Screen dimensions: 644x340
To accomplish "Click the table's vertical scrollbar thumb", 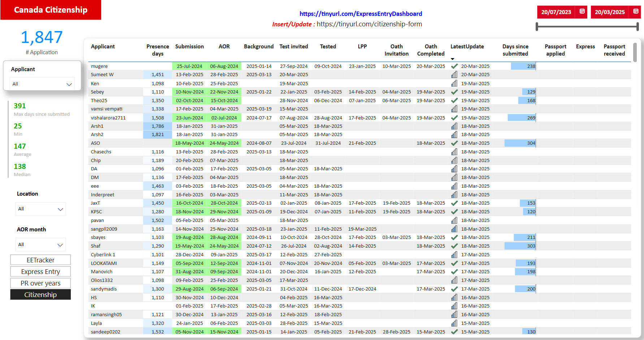I will point(635,53).
